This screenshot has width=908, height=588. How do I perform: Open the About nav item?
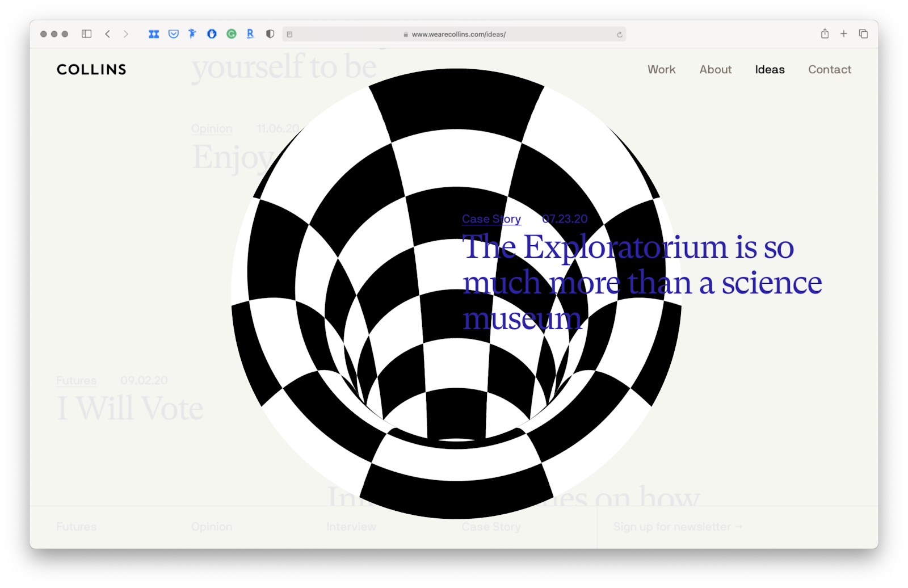click(x=716, y=69)
